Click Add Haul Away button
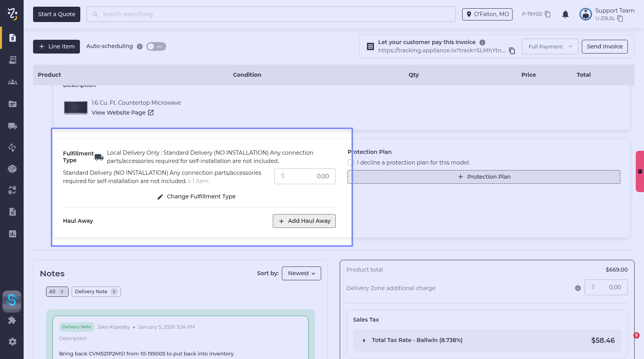 (x=304, y=221)
